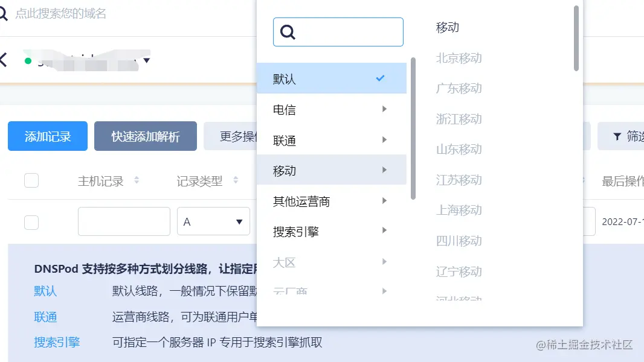This screenshot has height=362, width=644.
Task: Choose 辽宁移动 from the sub-line list
Action: coord(459,271)
